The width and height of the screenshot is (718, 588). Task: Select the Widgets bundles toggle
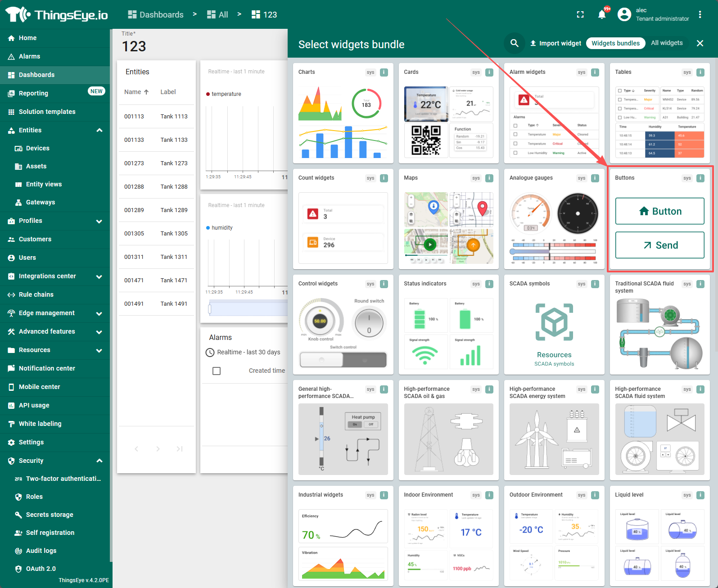615,43
